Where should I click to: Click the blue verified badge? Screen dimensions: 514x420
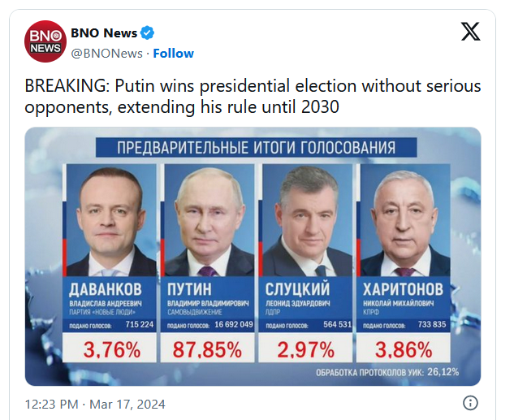point(148,32)
